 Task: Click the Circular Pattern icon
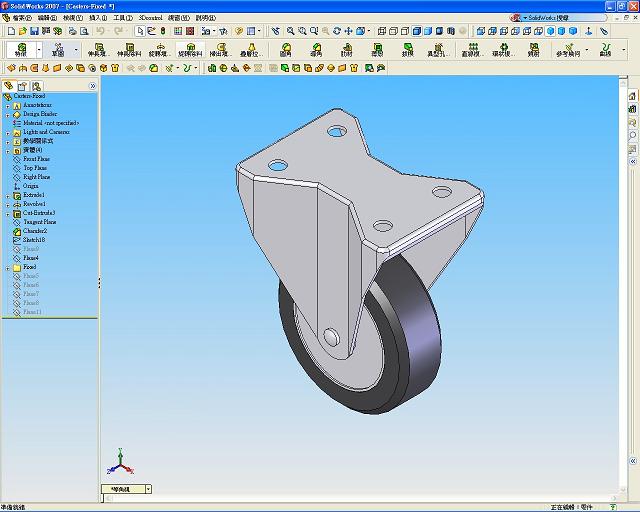pyautogui.click(x=503, y=50)
